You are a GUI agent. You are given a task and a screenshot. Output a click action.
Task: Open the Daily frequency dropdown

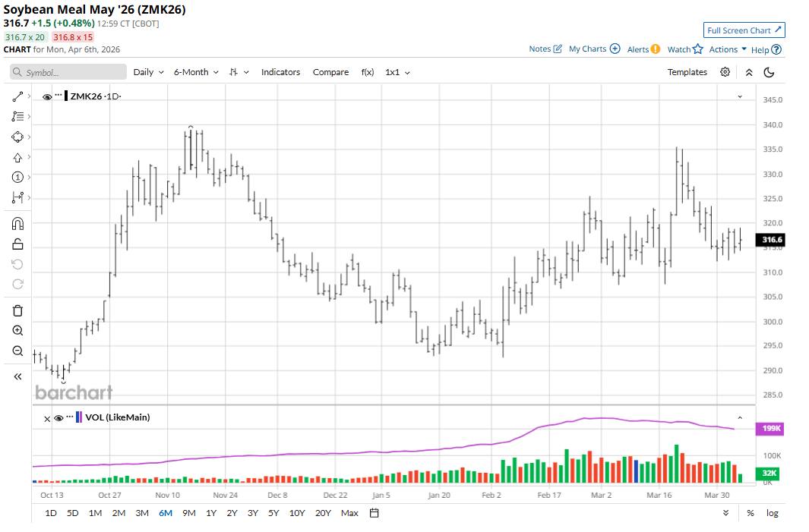(x=149, y=72)
